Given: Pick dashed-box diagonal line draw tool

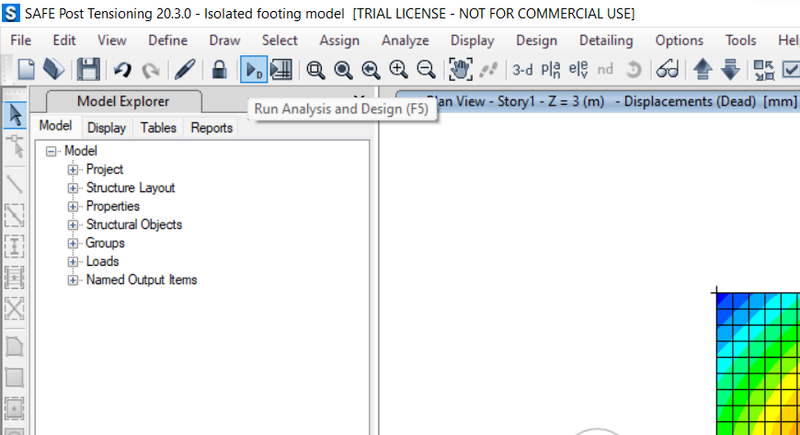Looking at the screenshot, I should [14, 216].
